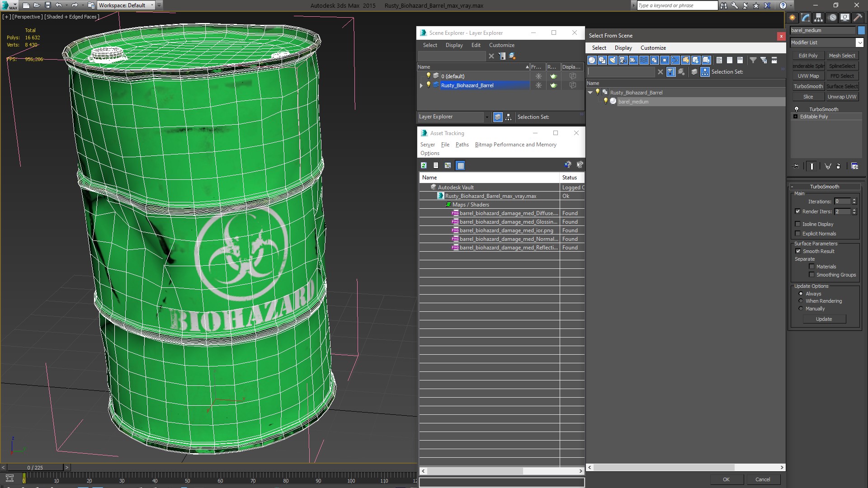Switch Asset Tracking to table view
This screenshot has width=868, height=488.
tap(460, 165)
